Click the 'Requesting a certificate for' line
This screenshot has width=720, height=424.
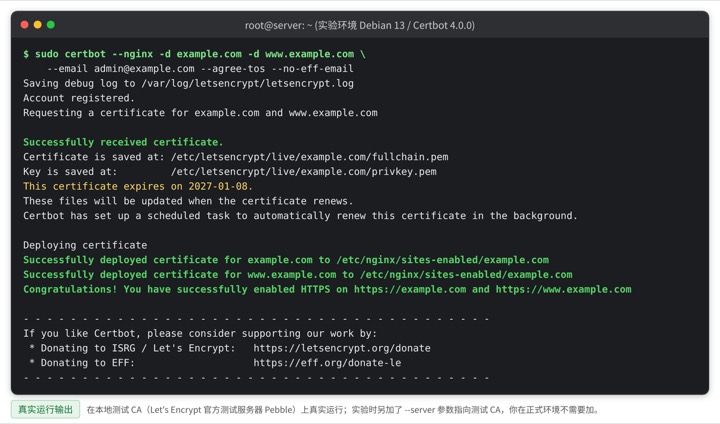click(200, 113)
